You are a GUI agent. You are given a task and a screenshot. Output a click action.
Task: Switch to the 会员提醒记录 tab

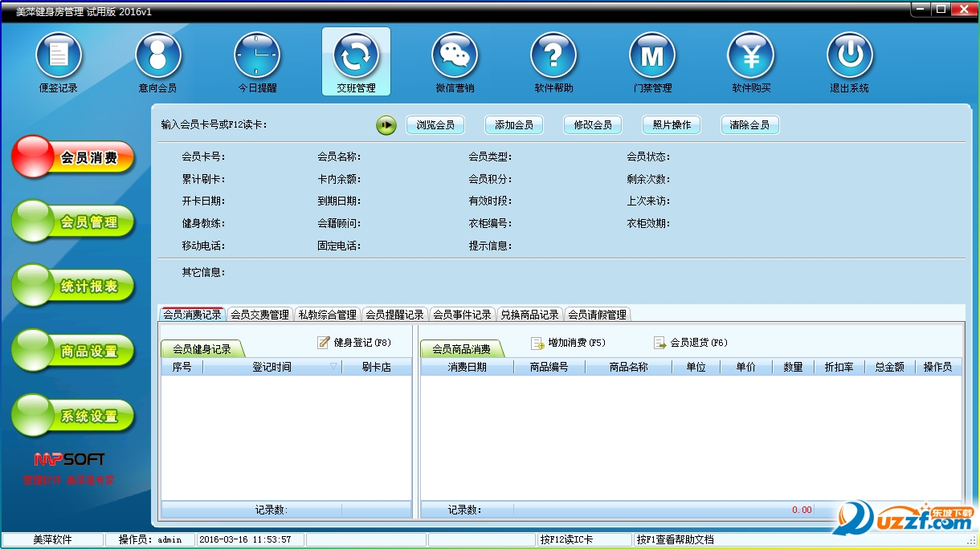coord(394,315)
